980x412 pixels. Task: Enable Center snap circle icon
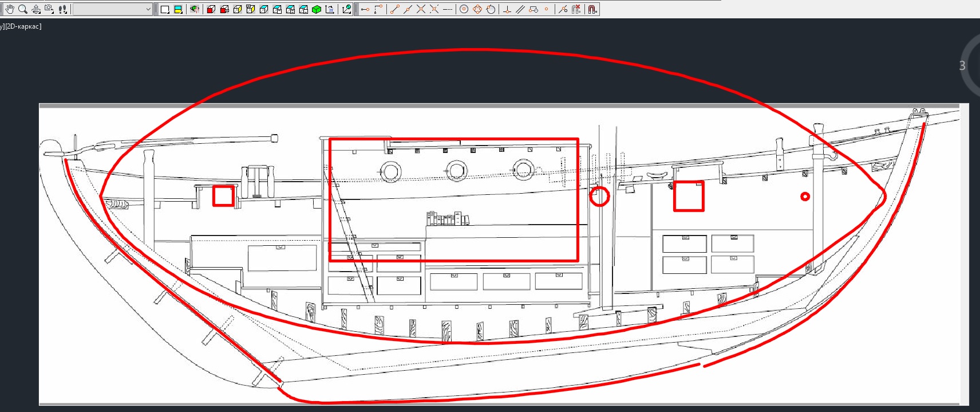click(x=464, y=9)
